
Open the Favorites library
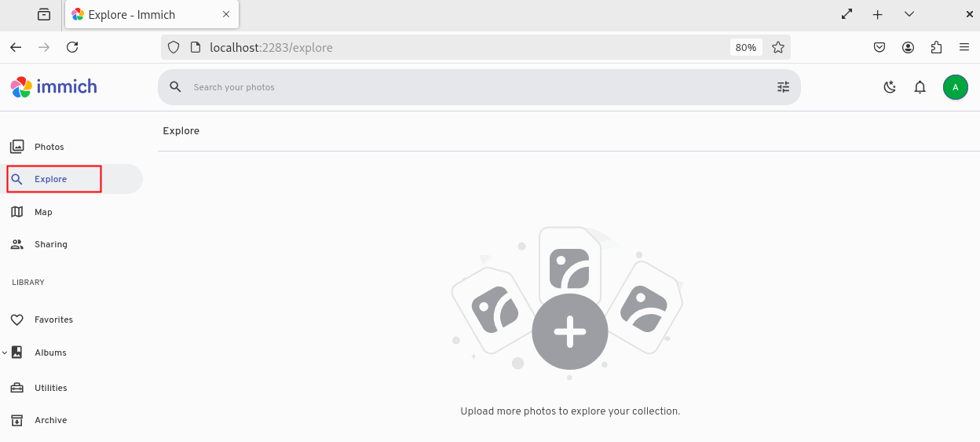click(53, 320)
